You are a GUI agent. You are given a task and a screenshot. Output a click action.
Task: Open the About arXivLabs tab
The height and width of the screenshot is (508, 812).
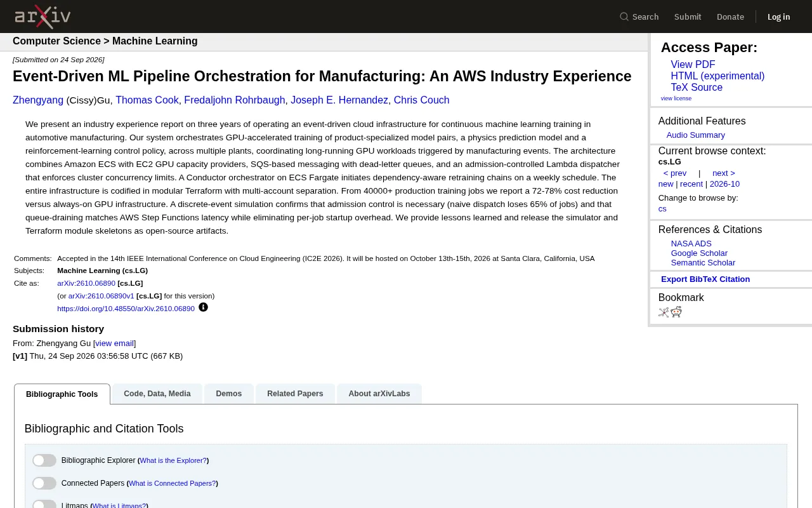[x=379, y=394]
